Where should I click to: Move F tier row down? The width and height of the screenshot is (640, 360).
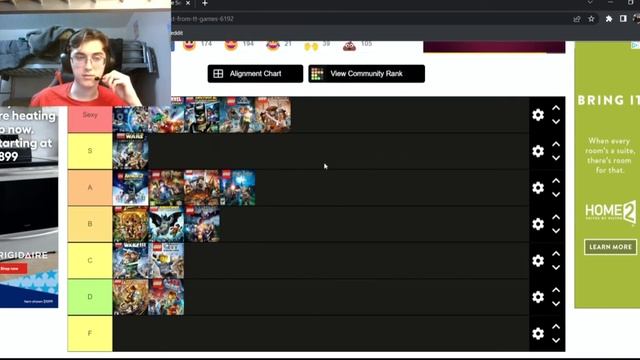(556, 340)
